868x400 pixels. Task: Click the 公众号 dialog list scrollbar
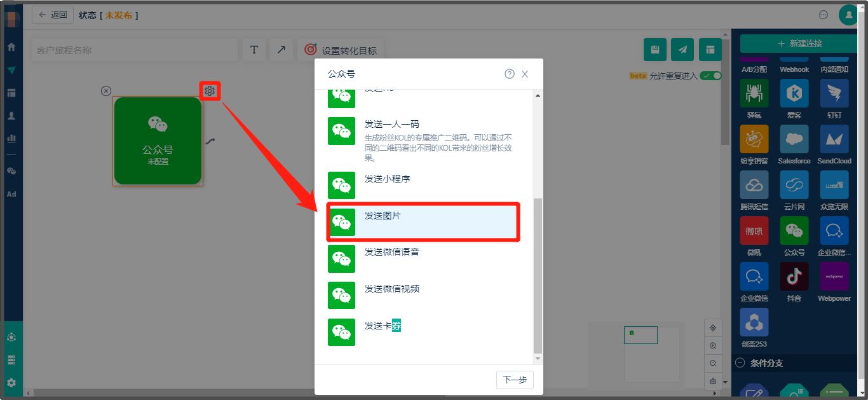coord(538,275)
